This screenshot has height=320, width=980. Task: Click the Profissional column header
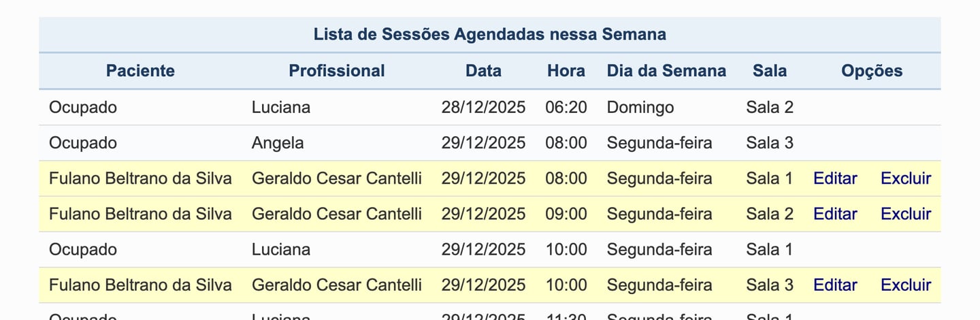tap(336, 71)
